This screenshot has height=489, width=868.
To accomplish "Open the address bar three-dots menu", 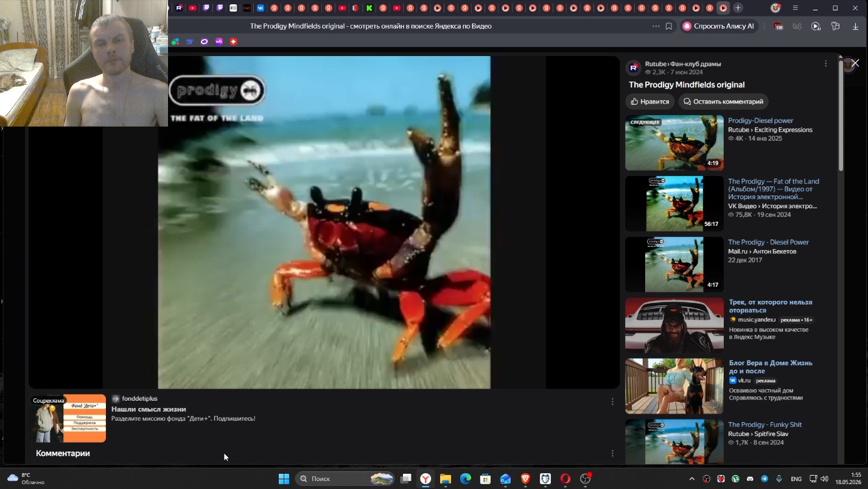I will click(656, 26).
